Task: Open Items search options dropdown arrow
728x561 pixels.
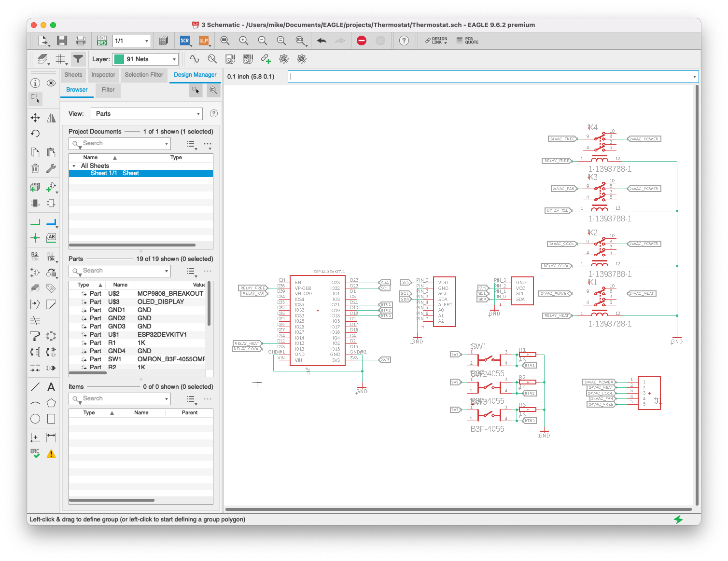Action: (167, 399)
